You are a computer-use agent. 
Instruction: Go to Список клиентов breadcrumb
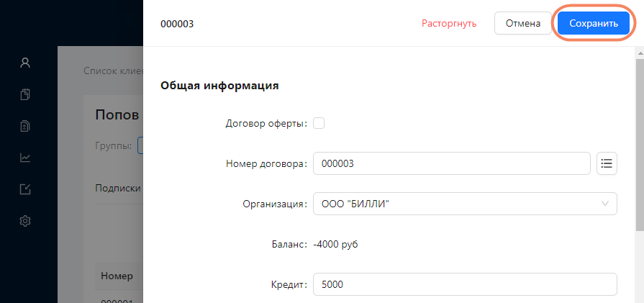[113, 71]
